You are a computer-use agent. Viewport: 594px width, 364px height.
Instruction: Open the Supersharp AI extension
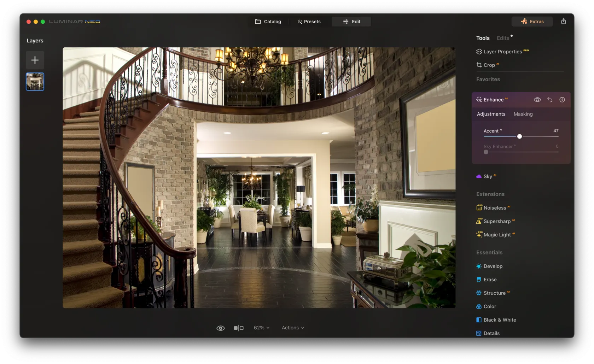pos(496,221)
